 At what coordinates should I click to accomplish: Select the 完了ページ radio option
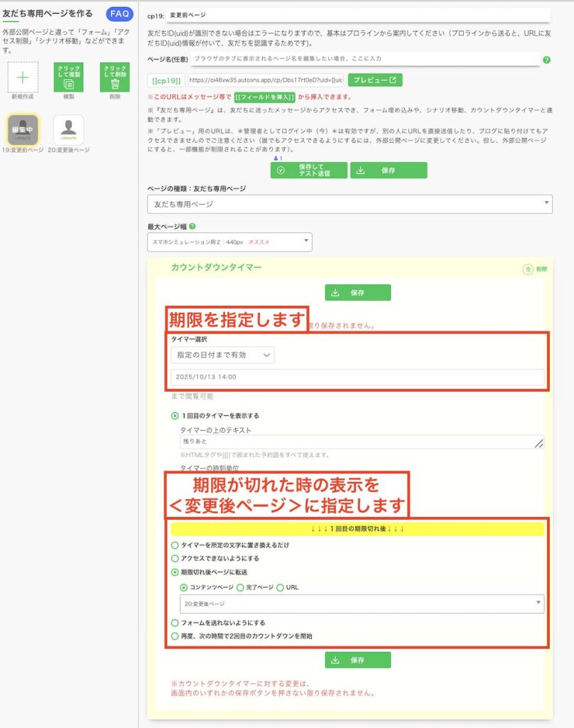(x=239, y=587)
